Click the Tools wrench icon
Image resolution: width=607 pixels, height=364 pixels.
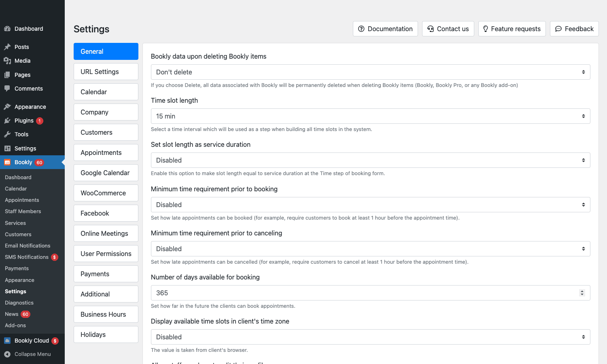tap(7, 134)
